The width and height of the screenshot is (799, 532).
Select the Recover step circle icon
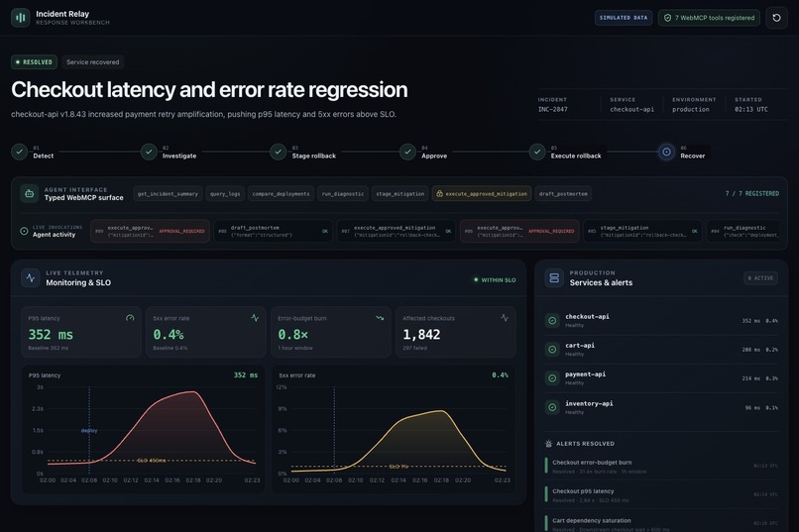[666, 152]
